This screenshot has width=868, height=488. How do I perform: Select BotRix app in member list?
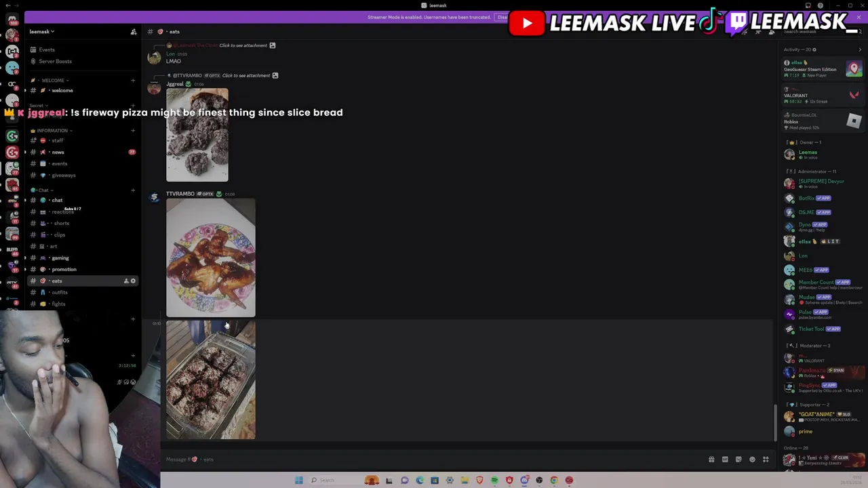[823, 198]
